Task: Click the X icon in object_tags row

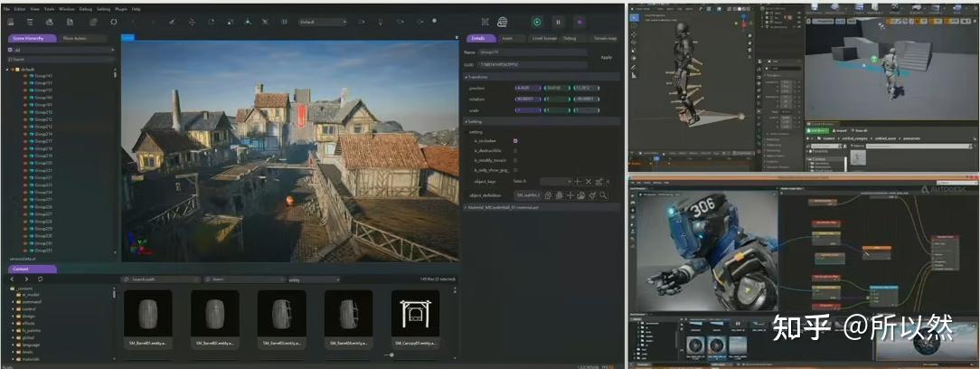Action: (589, 182)
